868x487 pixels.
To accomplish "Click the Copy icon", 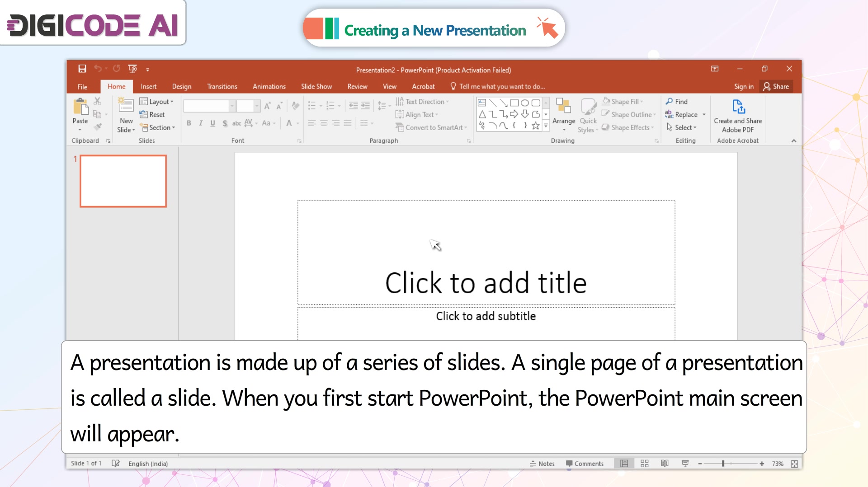I will tap(97, 114).
